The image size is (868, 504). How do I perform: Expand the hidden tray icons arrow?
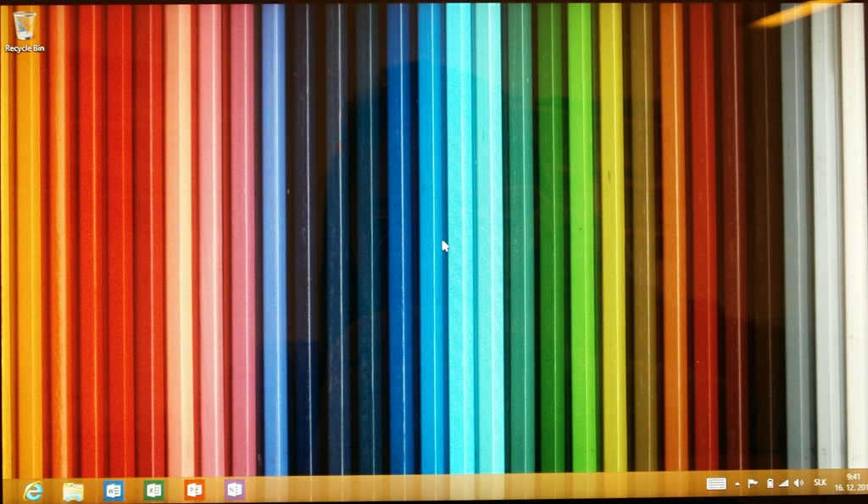737,484
